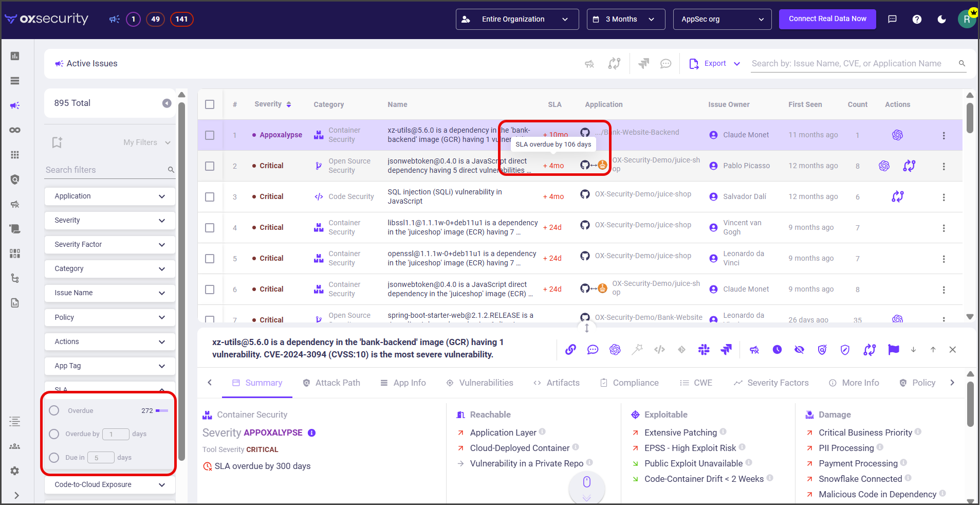Click the Export button
Viewport: 980px width, 505px height.
coord(714,64)
